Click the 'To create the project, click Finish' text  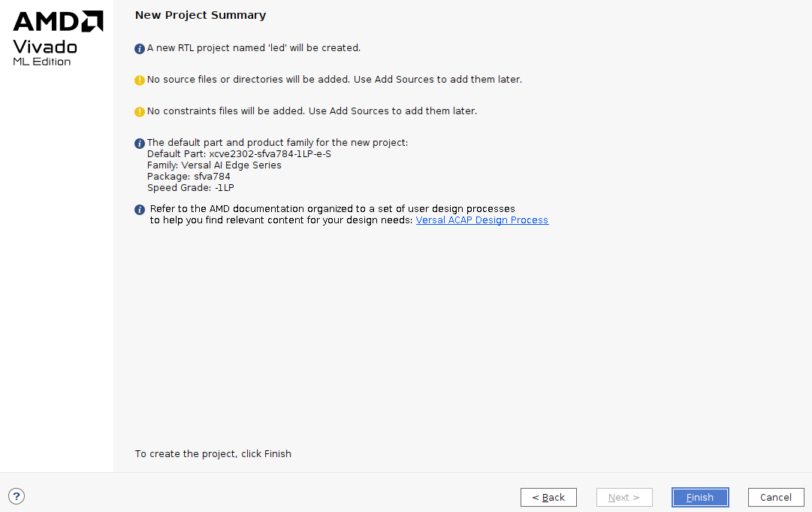click(213, 454)
